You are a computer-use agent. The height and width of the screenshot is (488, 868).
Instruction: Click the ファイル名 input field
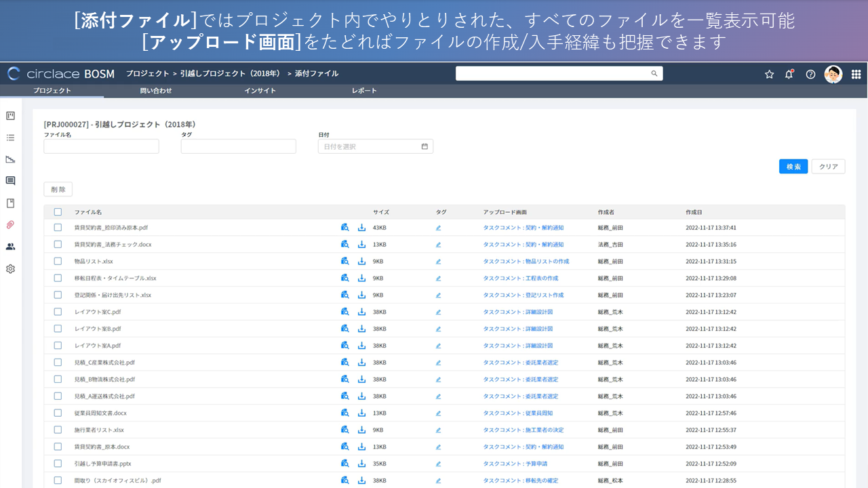[x=101, y=146]
